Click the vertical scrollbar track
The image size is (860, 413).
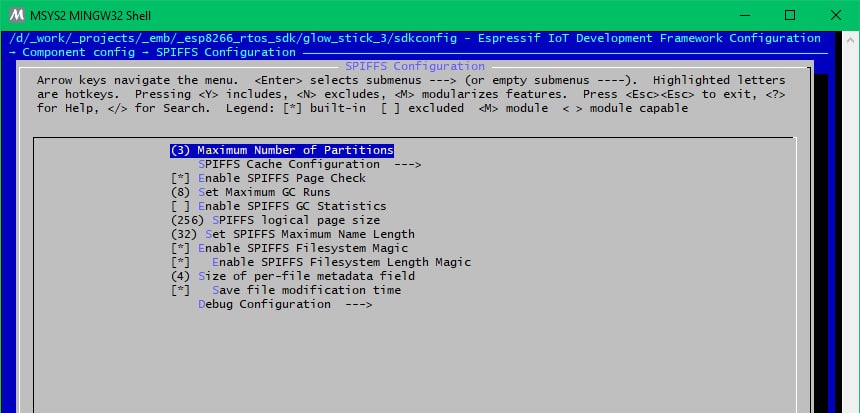point(851,230)
